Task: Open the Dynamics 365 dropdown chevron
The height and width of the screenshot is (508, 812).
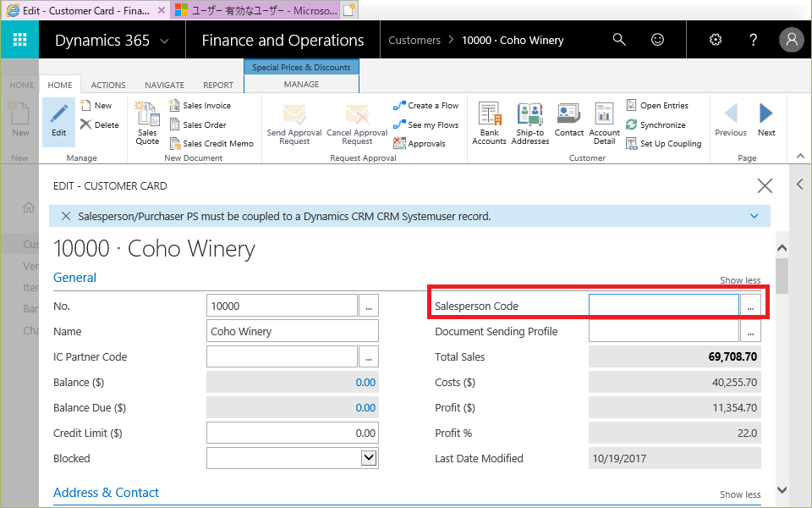Action: point(164,41)
